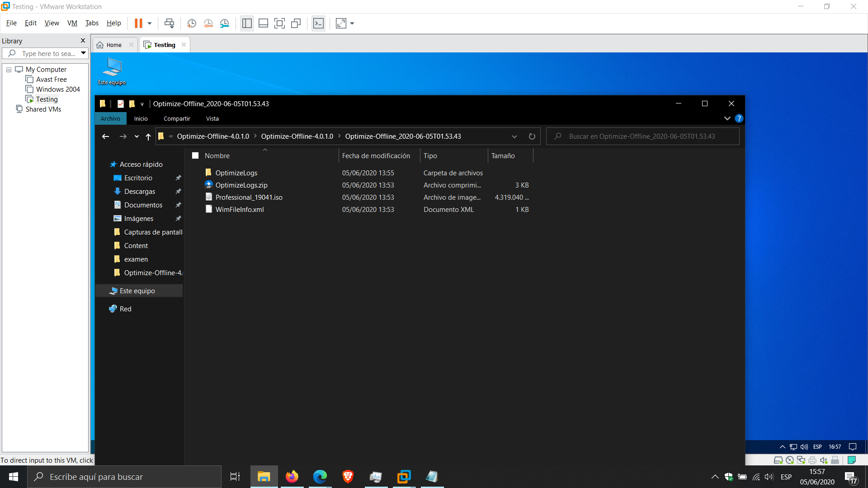Toggle the library sidebar view
Screen dimensions: 868x488
pos(247,23)
